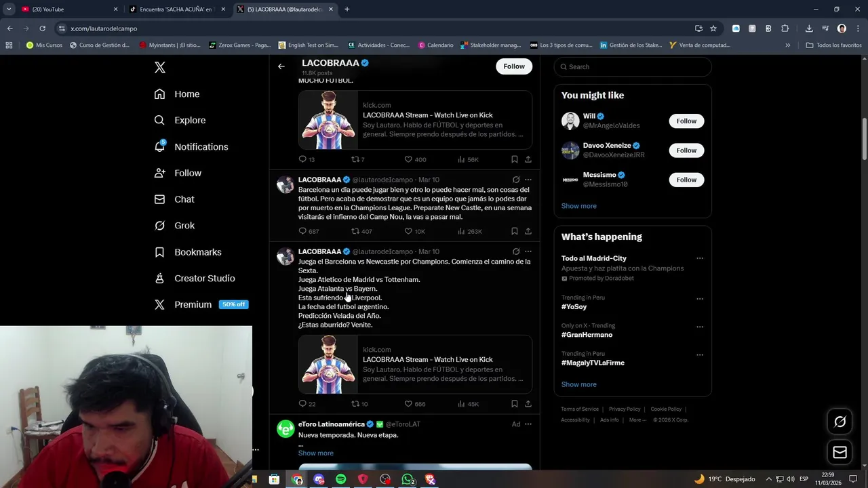Screen dimensions: 868x488
Task: Open the Terms of Service footer link
Action: (580, 409)
